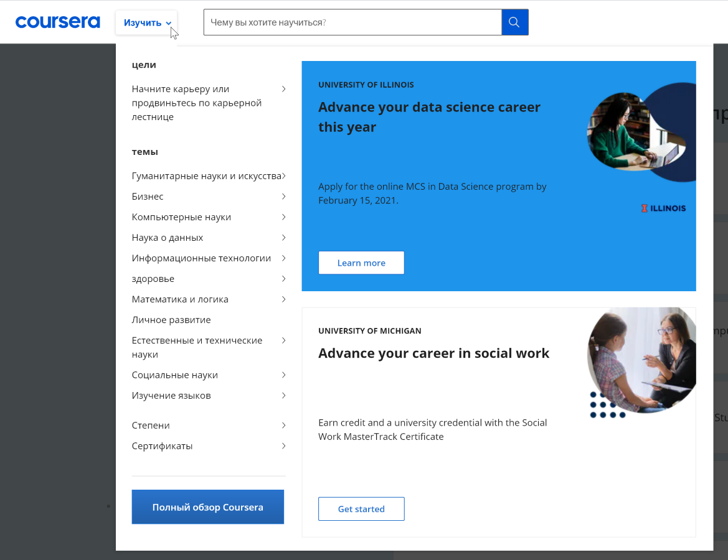The image size is (728, 560).
Task: Expand the chevron next to 'Гуманитарные науки и искусства'
Action: pos(284,176)
